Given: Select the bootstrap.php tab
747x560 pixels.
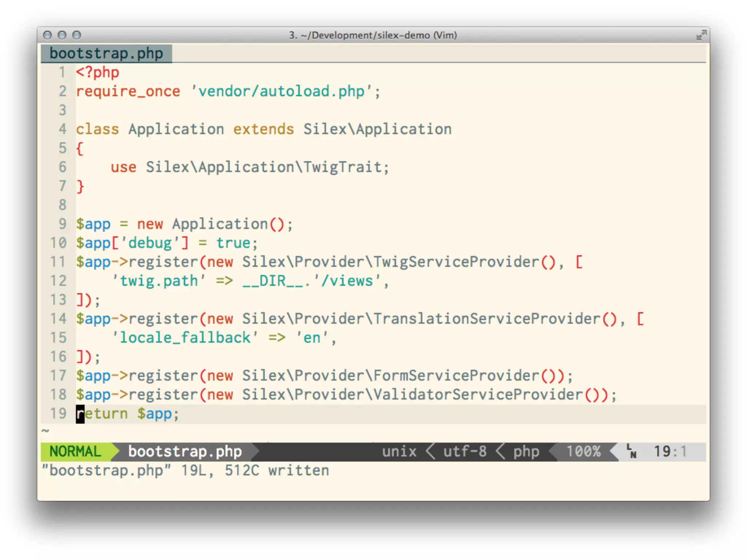Looking at the screenshot, I should 106,54.
